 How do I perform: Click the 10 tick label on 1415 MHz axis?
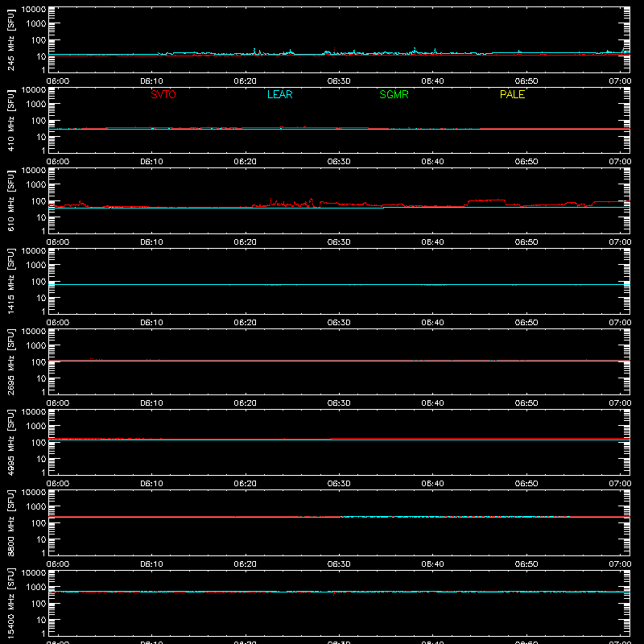coord(41,298)
